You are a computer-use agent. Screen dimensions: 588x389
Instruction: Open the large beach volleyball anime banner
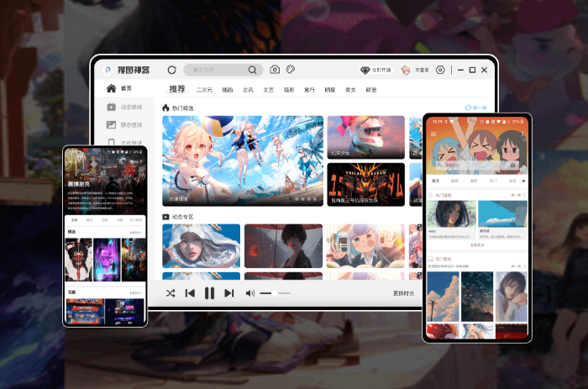(x=243, y=161)
